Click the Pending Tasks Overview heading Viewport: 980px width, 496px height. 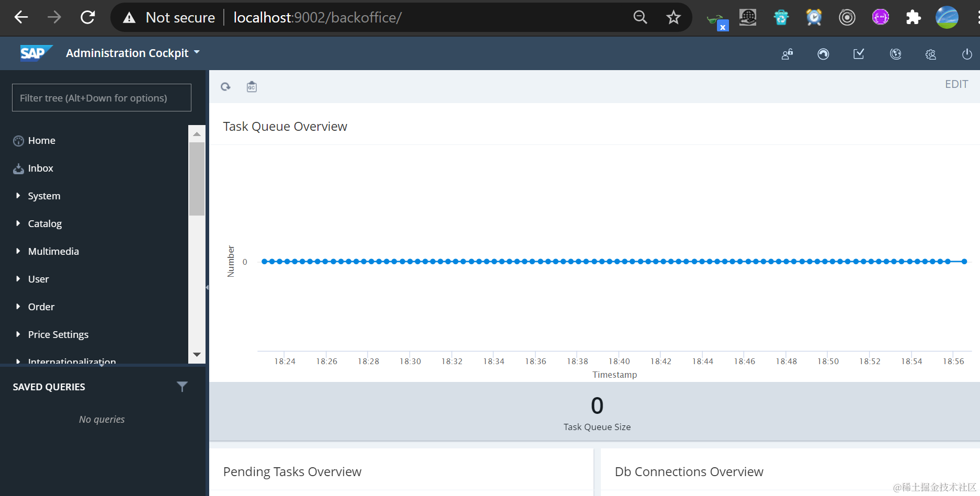[292, 472]
